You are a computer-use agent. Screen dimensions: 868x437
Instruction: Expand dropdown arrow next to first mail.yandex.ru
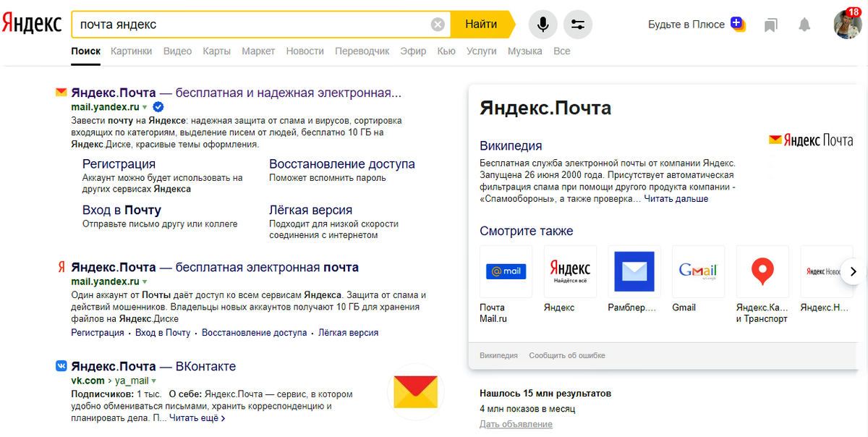pyautogui.click(x=145, y=107)
